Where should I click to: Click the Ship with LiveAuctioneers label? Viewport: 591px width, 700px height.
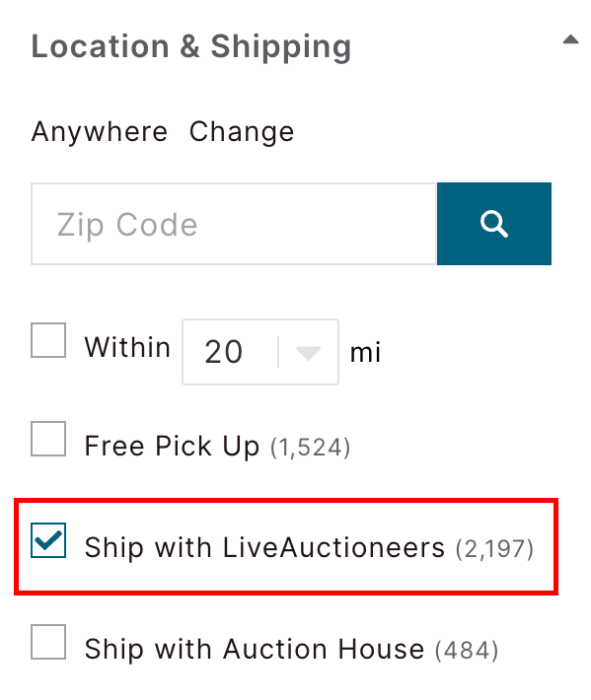(264, 548)
